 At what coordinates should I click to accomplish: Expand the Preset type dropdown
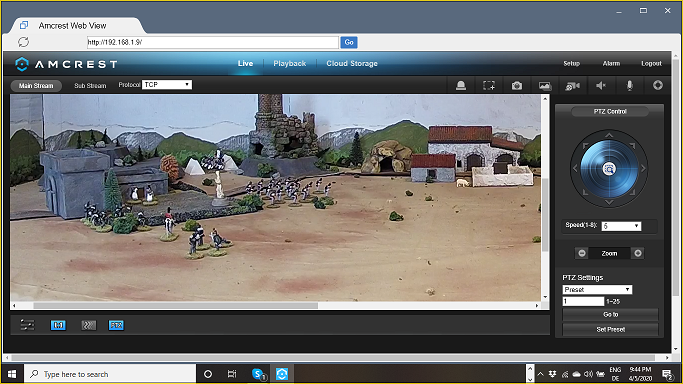(x=597, y=290)
